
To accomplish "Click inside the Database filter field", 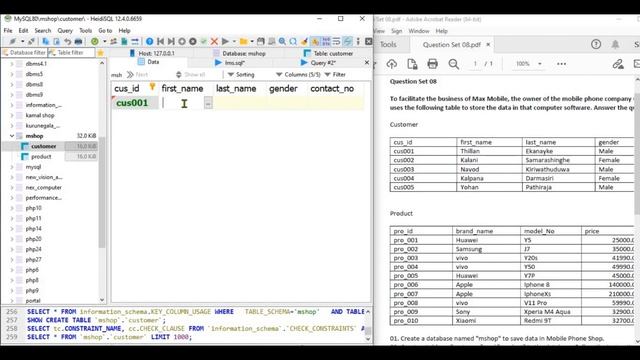I will 24,53.
